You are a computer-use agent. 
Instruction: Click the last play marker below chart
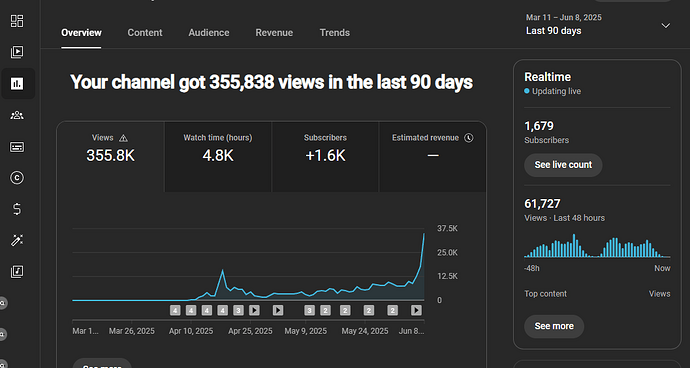point(416,310)
